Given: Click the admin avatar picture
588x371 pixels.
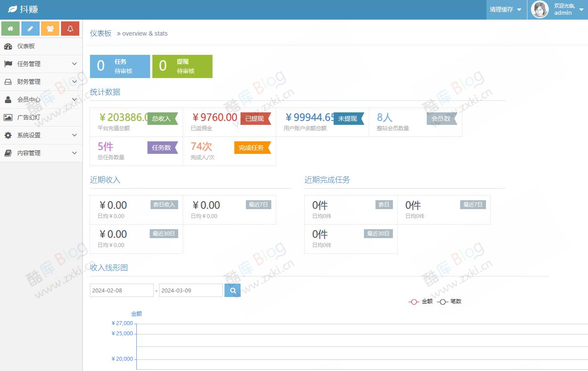Looking at the screenshot, I should pos(540,9).
